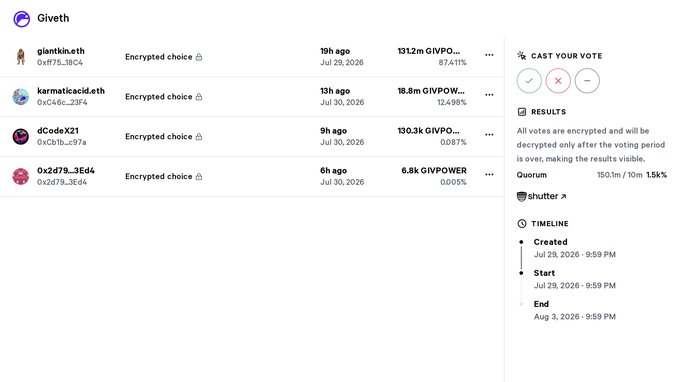Click lock icon in 0x2d79...3Ed4 row
This screenshot has width=680, height=382.
coord(199,176)
